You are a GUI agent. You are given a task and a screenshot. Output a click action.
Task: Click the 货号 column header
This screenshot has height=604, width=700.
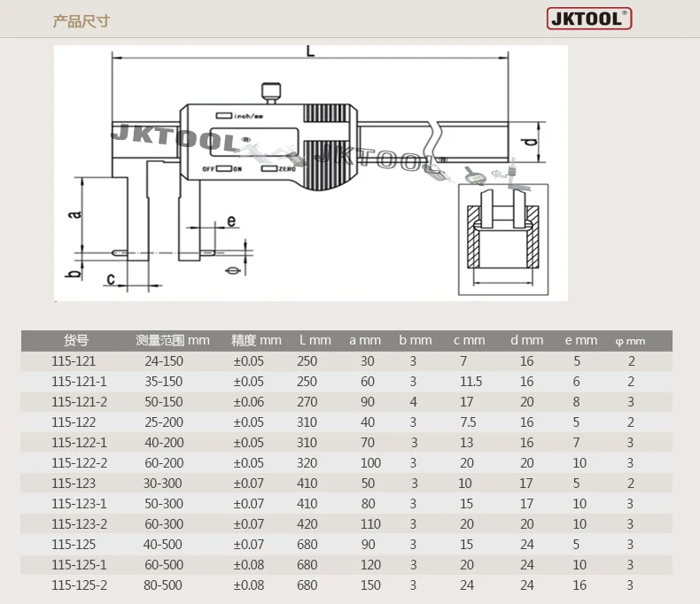[76, 340]
